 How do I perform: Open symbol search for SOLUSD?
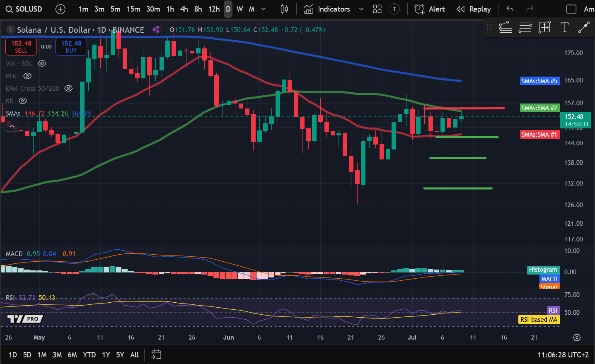[x=24, y=9]
